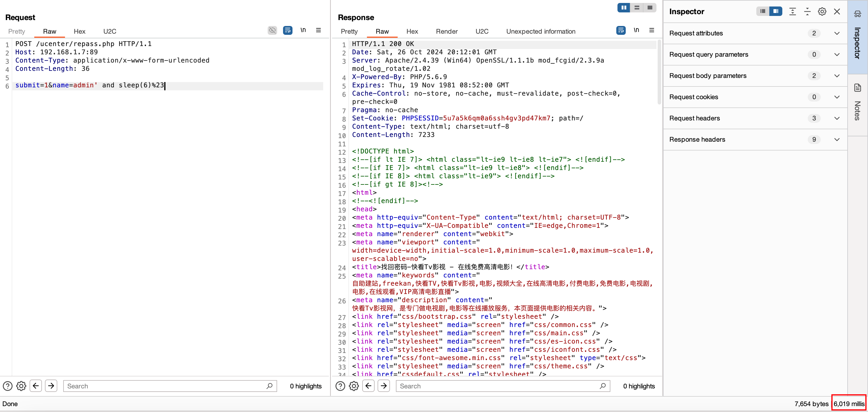Switch Response view to Pretty tab
Viewport: 868px width, 412px height.
click(349, 31)
